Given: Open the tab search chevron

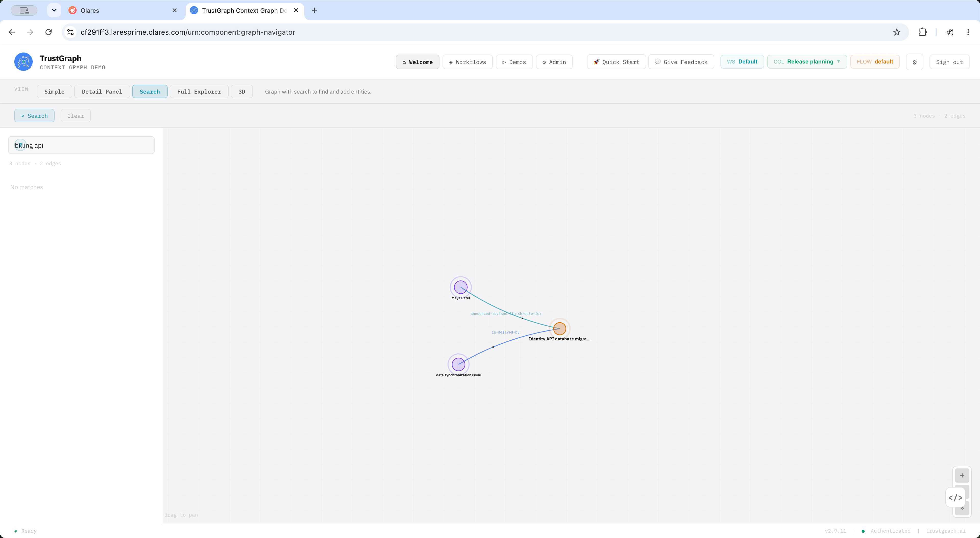Looking at the screenshot, I should [54, 10].
